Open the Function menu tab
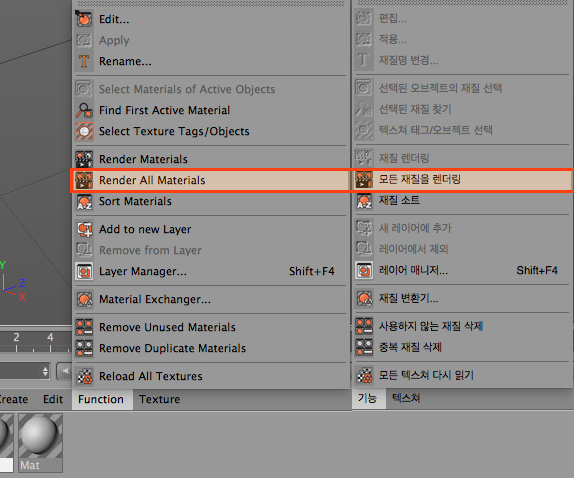Screen dimensions: 574x478 point(101,399)
